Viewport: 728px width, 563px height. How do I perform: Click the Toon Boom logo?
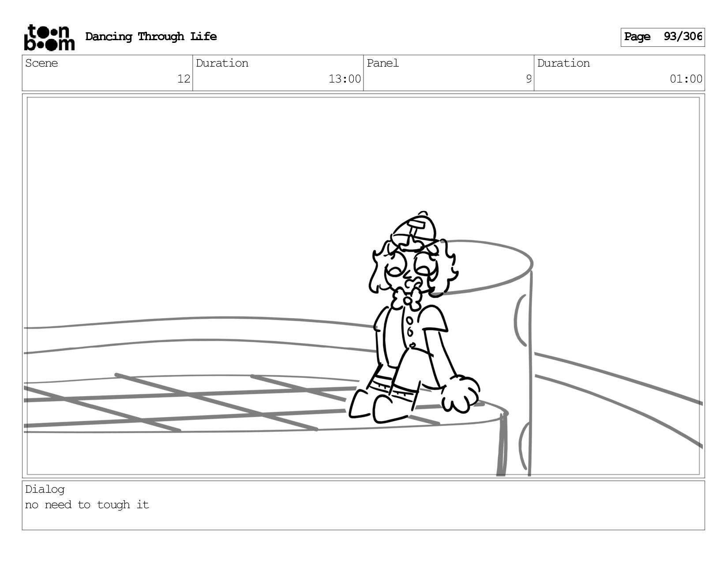coord(49,38)
